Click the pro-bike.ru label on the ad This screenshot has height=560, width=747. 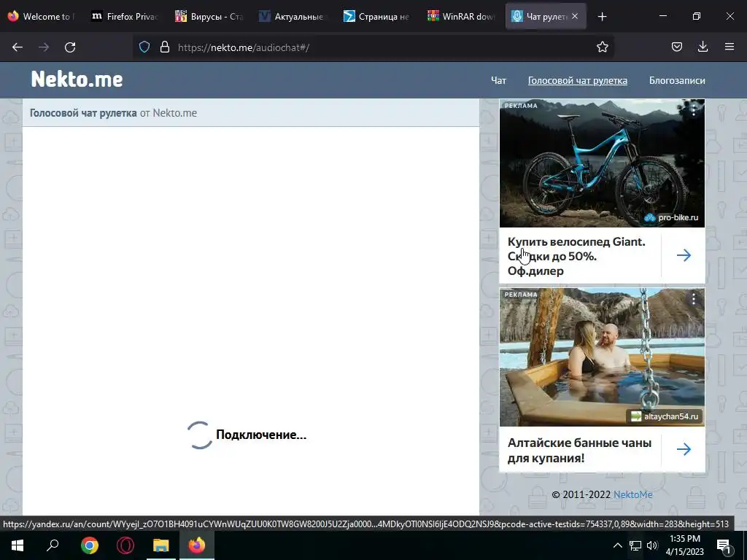pos(671,217)
